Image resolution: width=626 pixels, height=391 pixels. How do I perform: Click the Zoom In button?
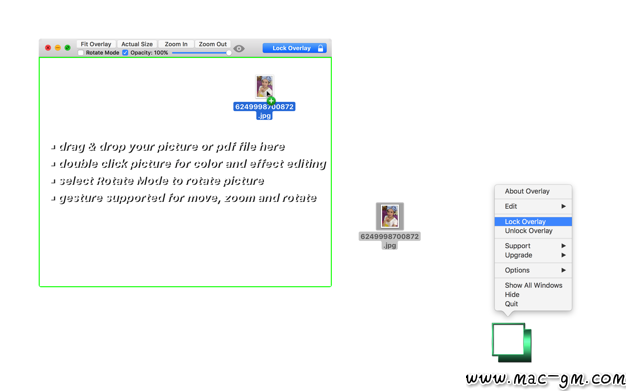[176, 44]
